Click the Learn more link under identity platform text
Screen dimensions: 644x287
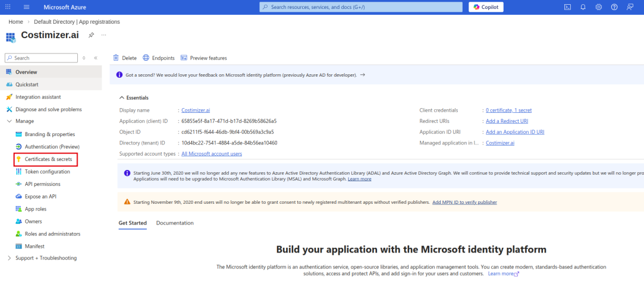[504, 273]
